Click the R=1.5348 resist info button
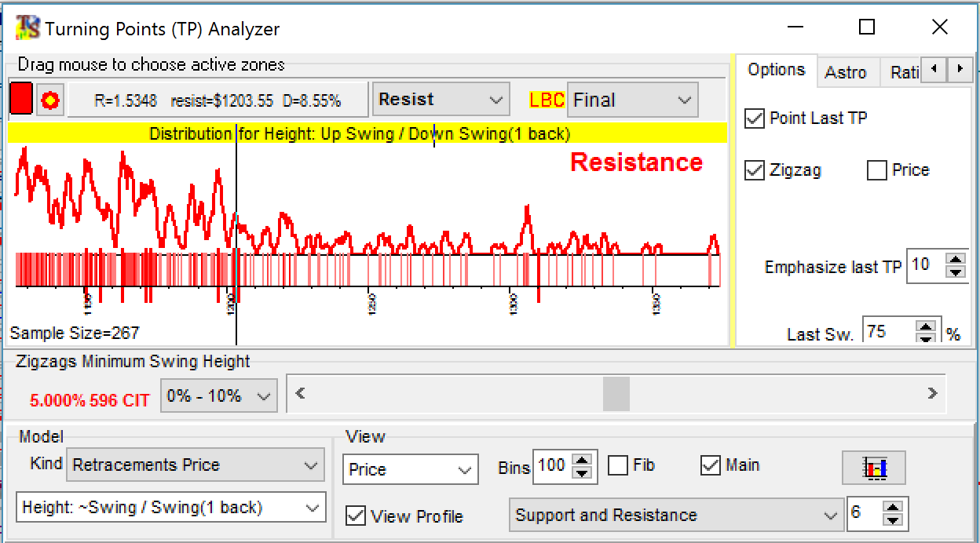This screenshot has width=980, height=543. pyautogui.click(x=218, y=100)
